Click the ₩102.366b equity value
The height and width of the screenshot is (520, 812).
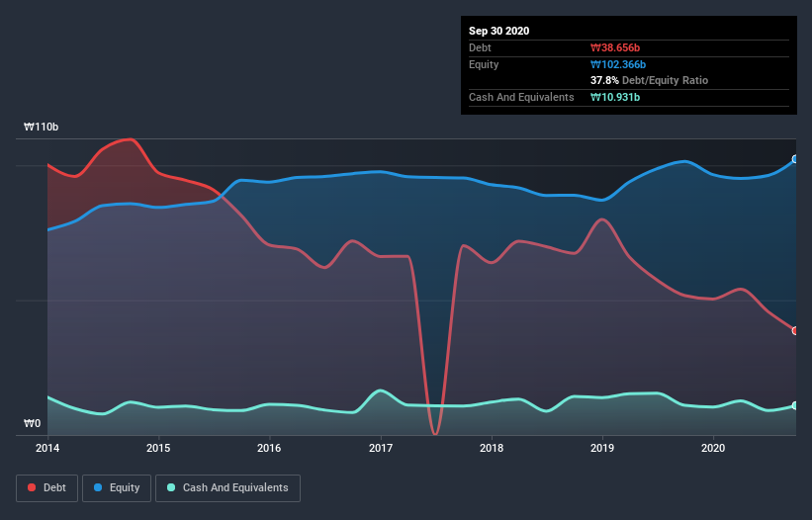click(618, 64)
